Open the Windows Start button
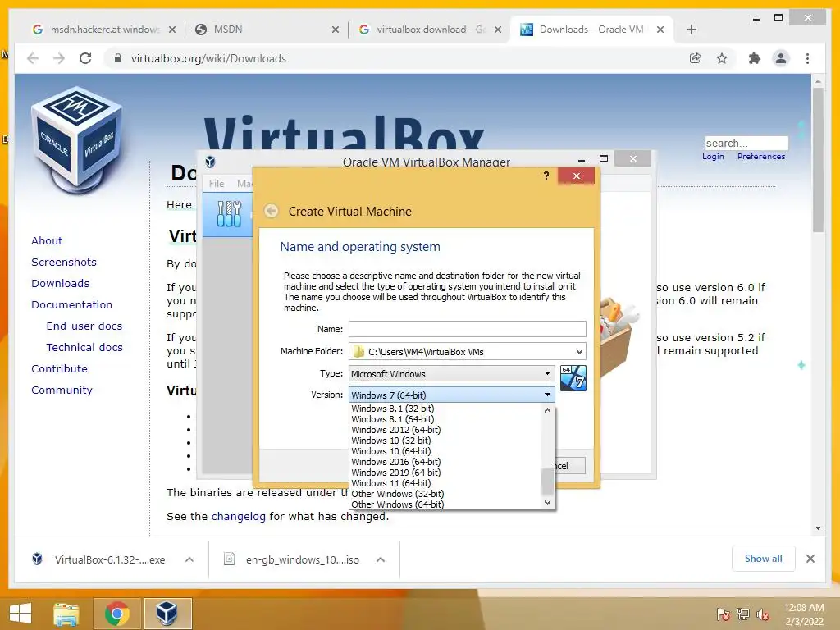This screenshot has height=630, width=840. tap(21, 614)
